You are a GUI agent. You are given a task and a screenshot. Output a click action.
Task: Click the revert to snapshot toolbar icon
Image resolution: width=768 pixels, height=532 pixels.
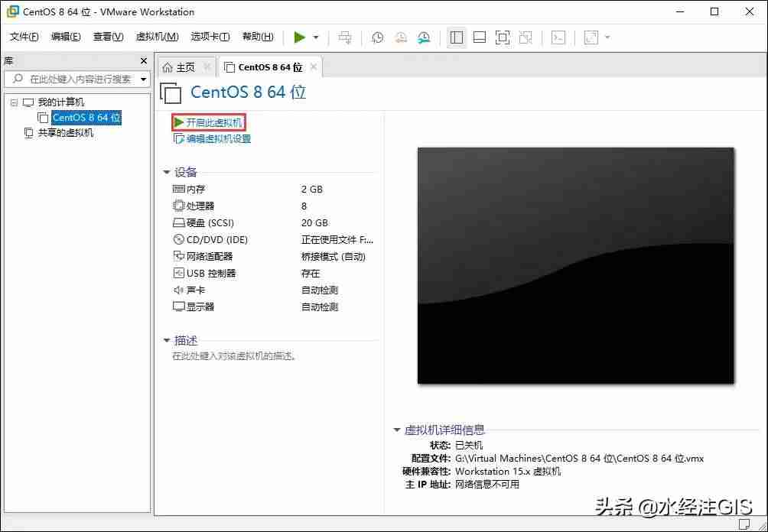tap(401, 37)
